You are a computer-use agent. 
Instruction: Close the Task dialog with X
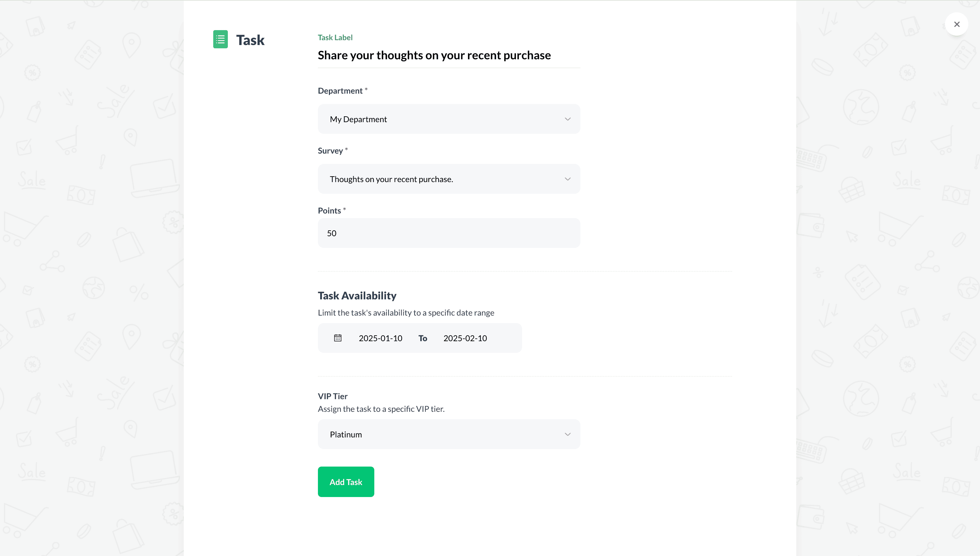[x=956, y=24]
